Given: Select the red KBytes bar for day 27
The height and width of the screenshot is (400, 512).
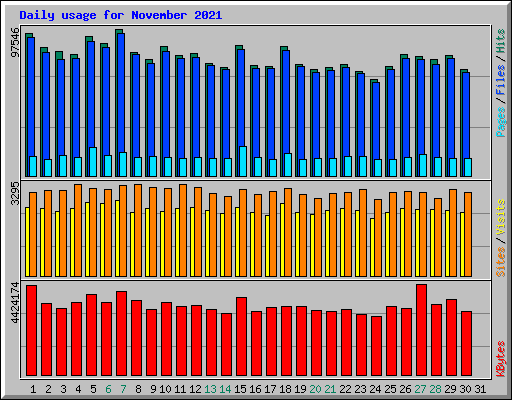Looking at the screenshot, I should coord(422,330).
